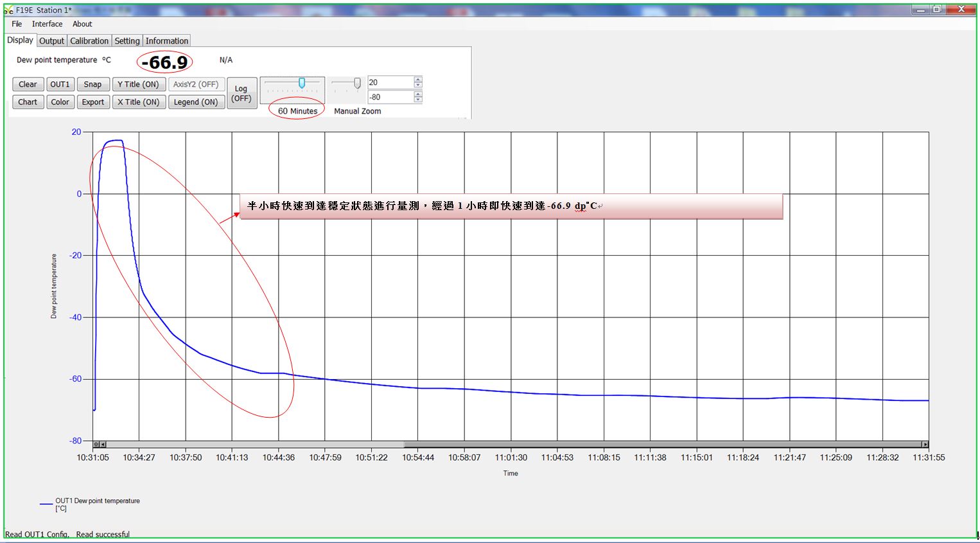Viewport: 980px width, 543px height.
Task: Click the scrollbar reset icon at far left
Action: [96, 444]
